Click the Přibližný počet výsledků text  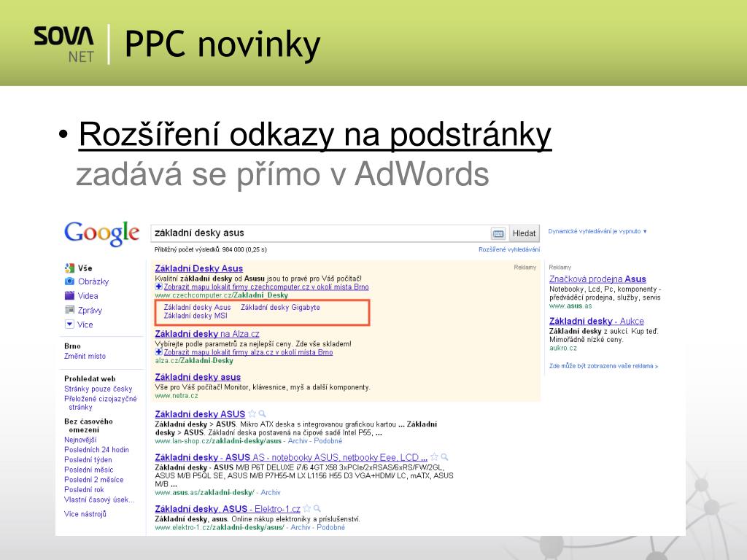[211, 249]
